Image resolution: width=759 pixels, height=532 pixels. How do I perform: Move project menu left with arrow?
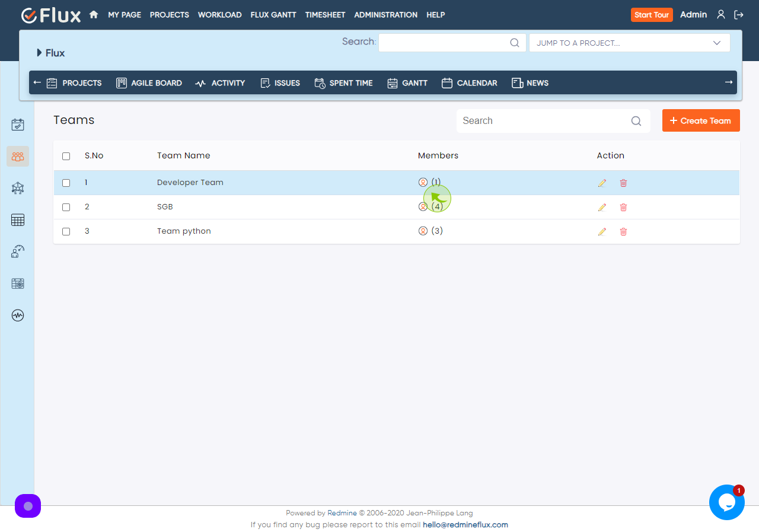coord(37,82)
